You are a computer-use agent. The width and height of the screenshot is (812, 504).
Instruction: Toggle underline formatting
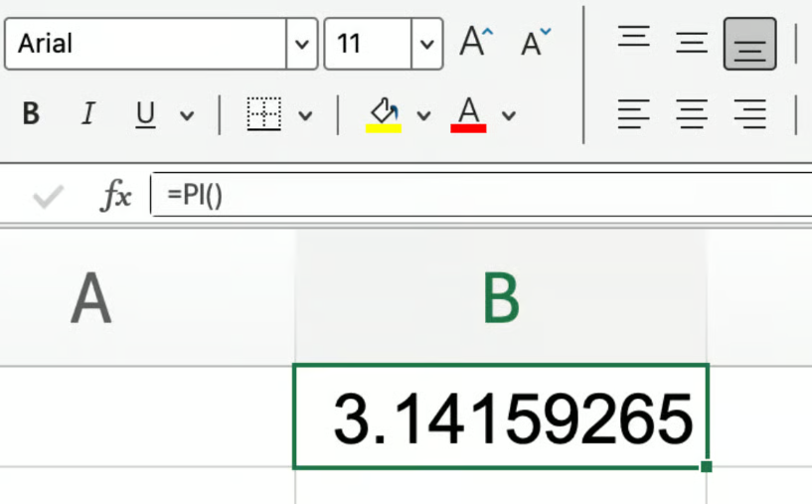145,115
